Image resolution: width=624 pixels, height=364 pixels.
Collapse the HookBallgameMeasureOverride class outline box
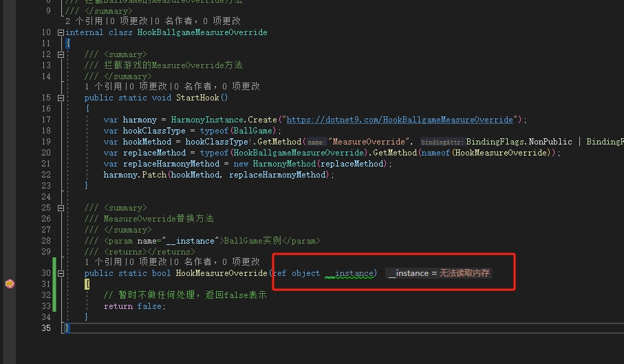tap(61, 32)
